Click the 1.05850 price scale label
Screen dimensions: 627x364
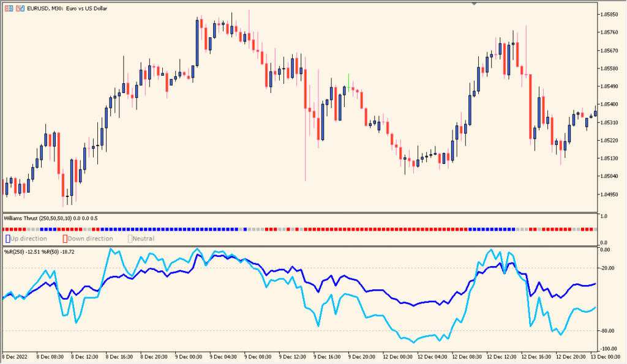tap(609, 15)
